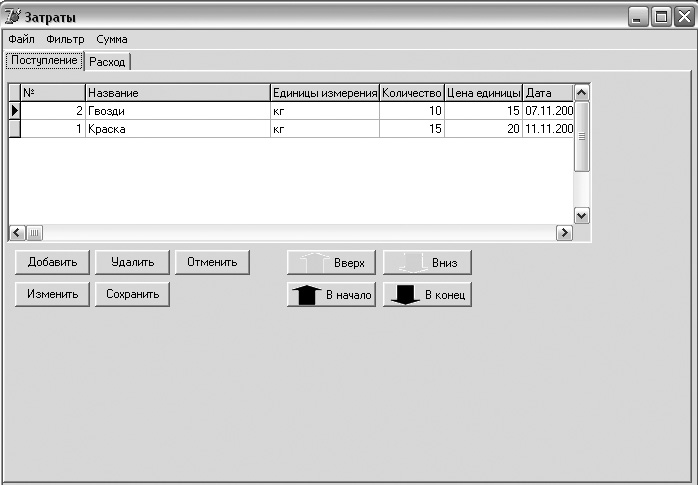Jump to first record with В начало
This screenshot has width=698, height=485.
pyautogui.click(x=332, y=295)
